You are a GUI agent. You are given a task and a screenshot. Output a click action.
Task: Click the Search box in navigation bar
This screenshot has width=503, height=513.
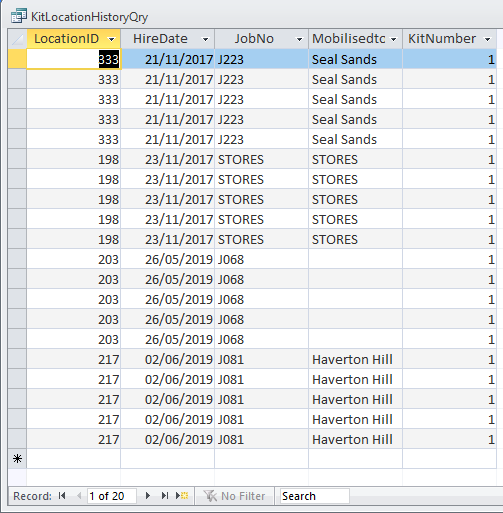pos(315,496)
